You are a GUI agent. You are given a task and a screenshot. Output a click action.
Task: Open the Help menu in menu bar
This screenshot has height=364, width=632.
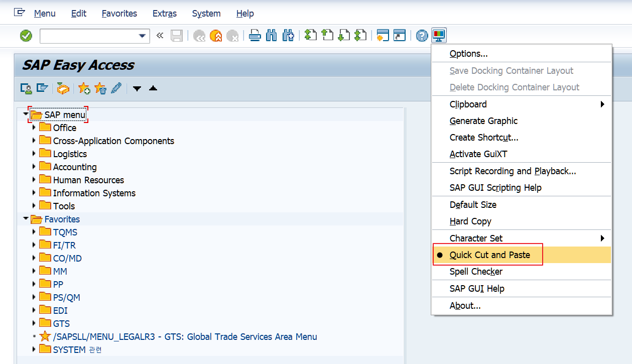[245, 14]
